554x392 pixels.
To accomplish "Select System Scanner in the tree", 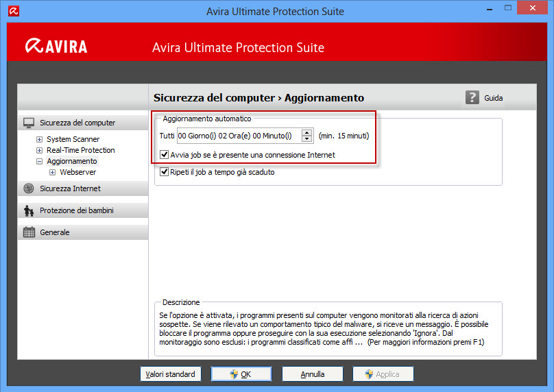I will pyautogui.click(x=73, y=139).
